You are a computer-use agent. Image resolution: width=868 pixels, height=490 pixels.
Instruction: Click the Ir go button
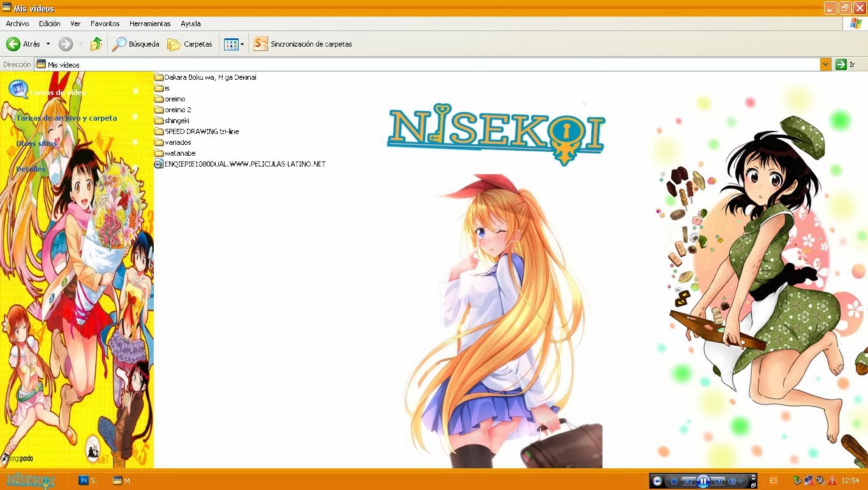[x=846, y=64]
